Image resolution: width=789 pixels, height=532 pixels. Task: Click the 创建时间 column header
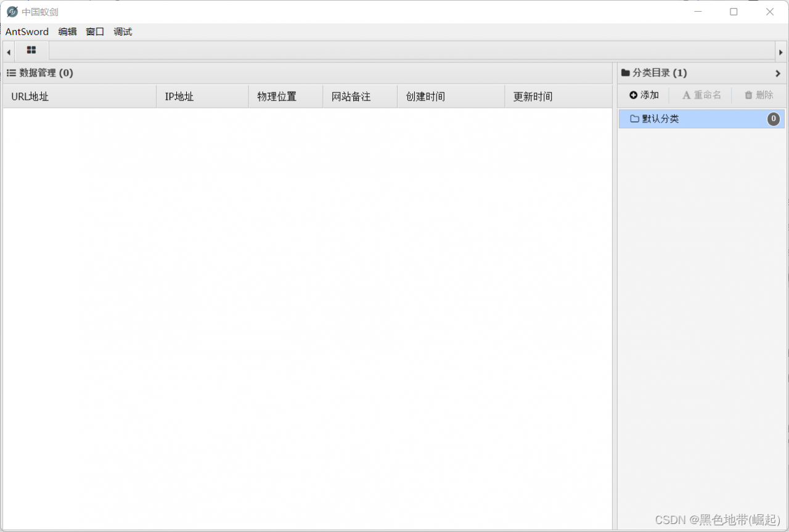pyautogui.click(x=451, y=96)
